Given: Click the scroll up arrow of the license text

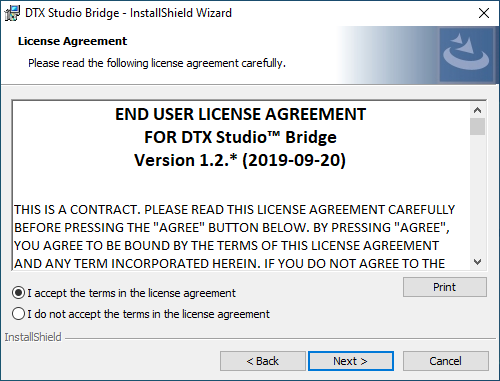Looking at the screenshot, I should [x=477, y=110].
